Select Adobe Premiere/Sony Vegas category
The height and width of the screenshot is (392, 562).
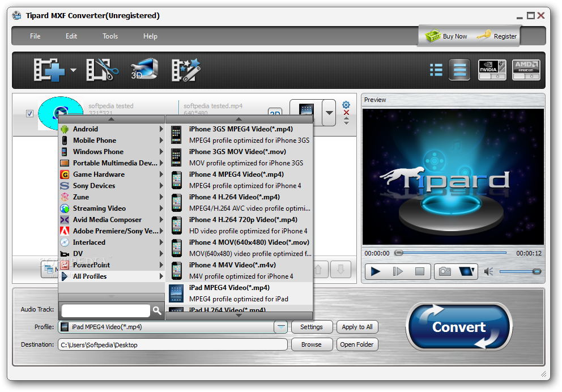111,231
